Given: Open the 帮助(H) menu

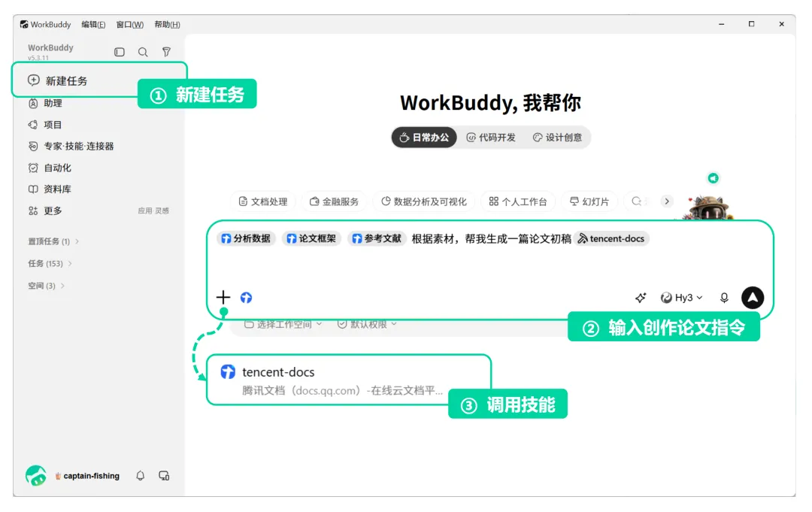Looking at the screenshot, I should tap(167, 24).
